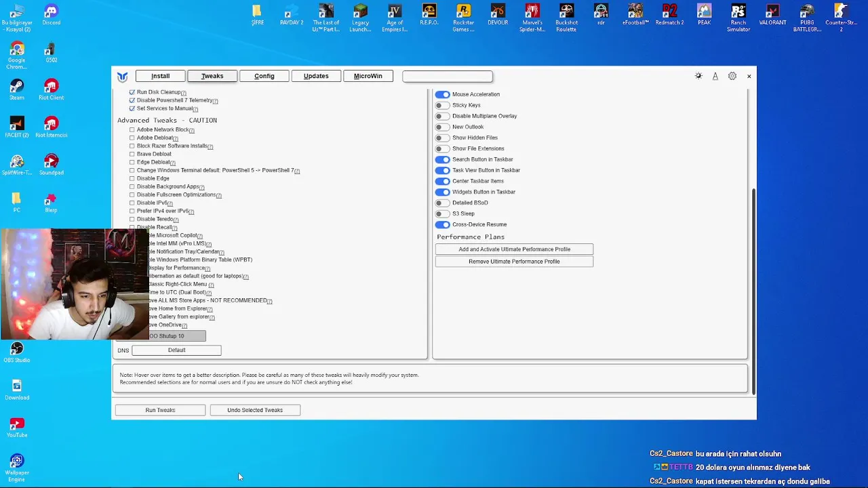Launch Age of Empires IV shortcut
868x488 pixels.
pyautogui.click(x=395, y=18)
